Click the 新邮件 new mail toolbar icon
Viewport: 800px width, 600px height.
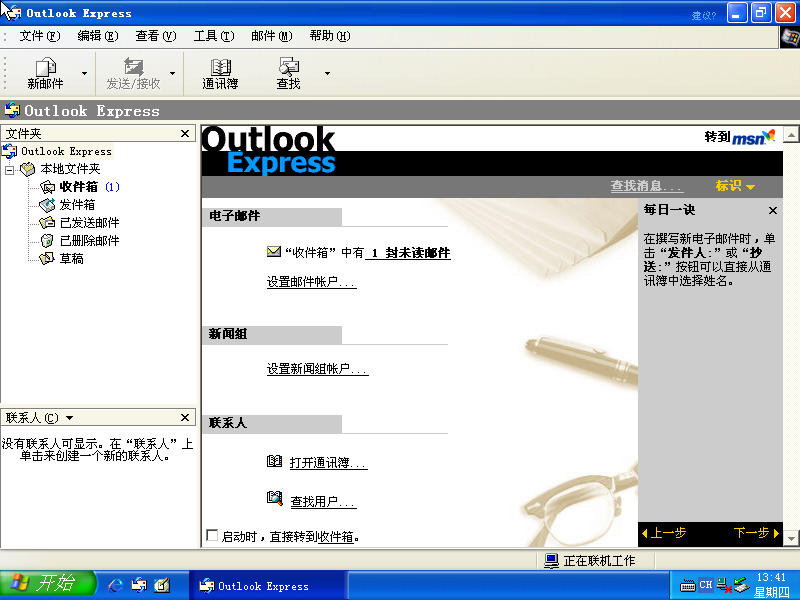45,67
